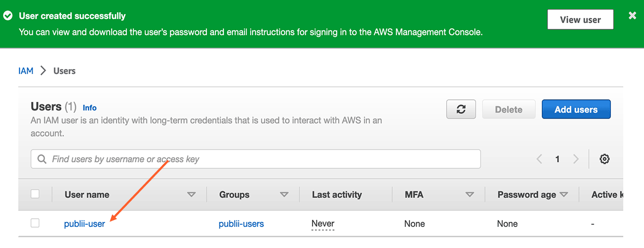
Task: Click the green success checkmark icon
Action: pyautogui.click(x=8, y=16)
